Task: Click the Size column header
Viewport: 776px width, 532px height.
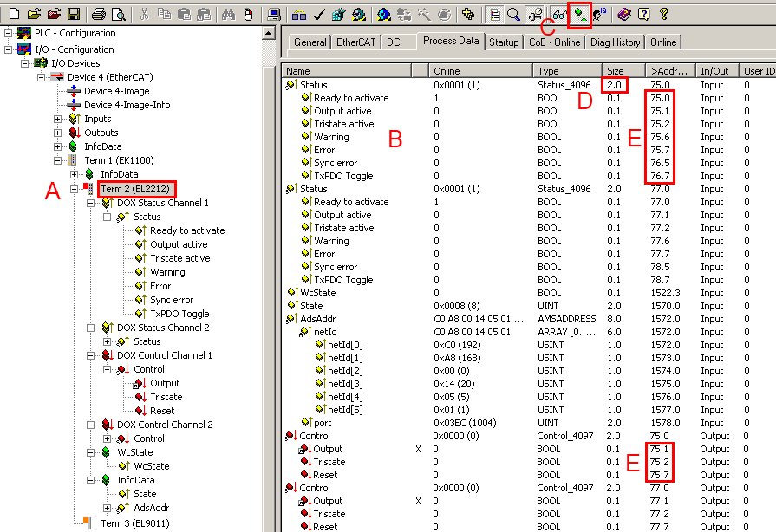Action: click(623, 71)
